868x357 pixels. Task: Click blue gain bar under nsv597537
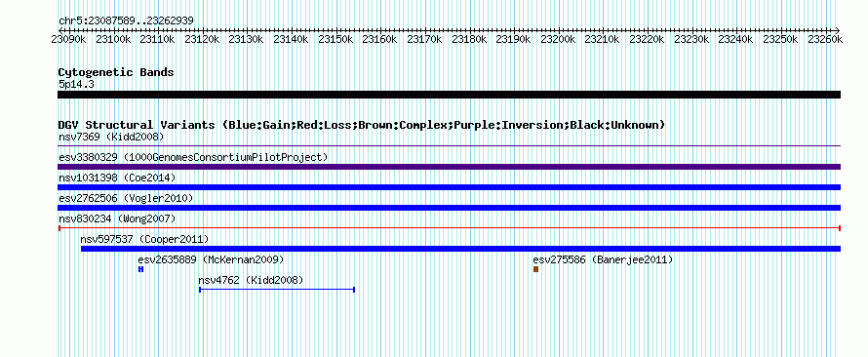(x=460, y=249)
